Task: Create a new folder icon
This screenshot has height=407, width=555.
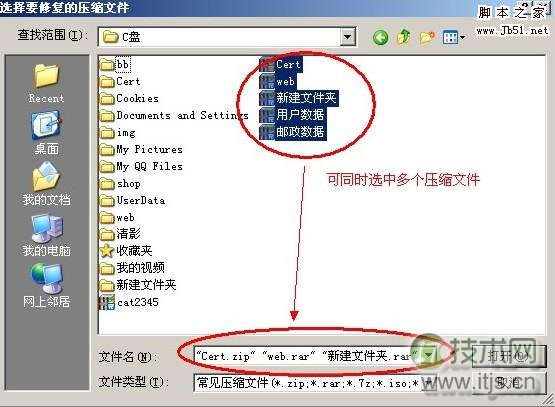Action: pyautogui.click(x=427, y=37)
